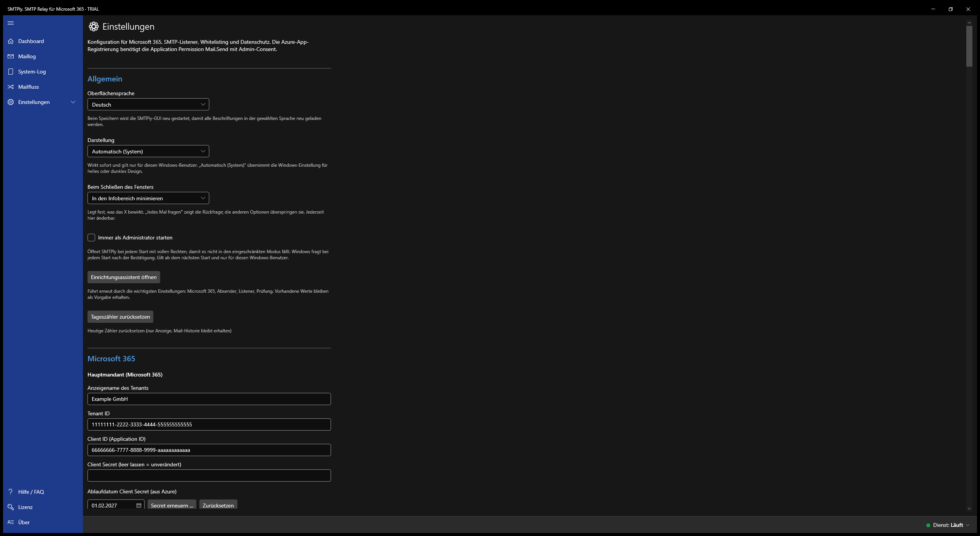Click the Allgemein section heading

(x=105, y=79)
